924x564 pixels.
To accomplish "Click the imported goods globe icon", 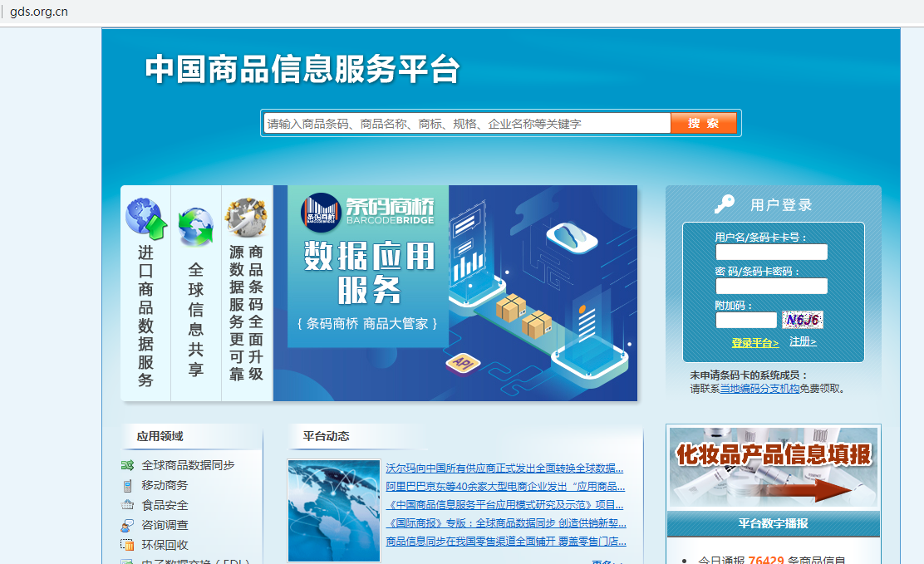I will click(x=145, y=218).
